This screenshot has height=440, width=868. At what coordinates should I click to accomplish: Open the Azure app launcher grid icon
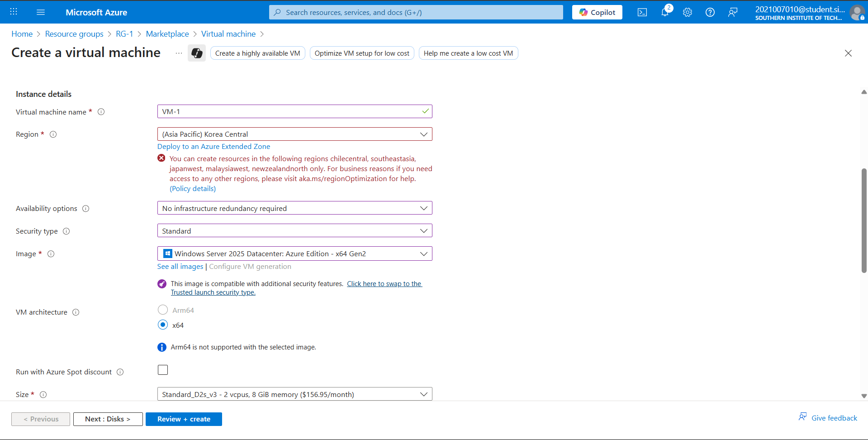[14, 12]
